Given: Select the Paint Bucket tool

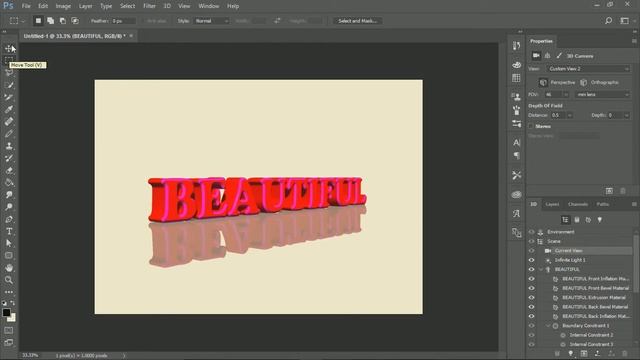Looking at the screenshot, I should point(9,182).
